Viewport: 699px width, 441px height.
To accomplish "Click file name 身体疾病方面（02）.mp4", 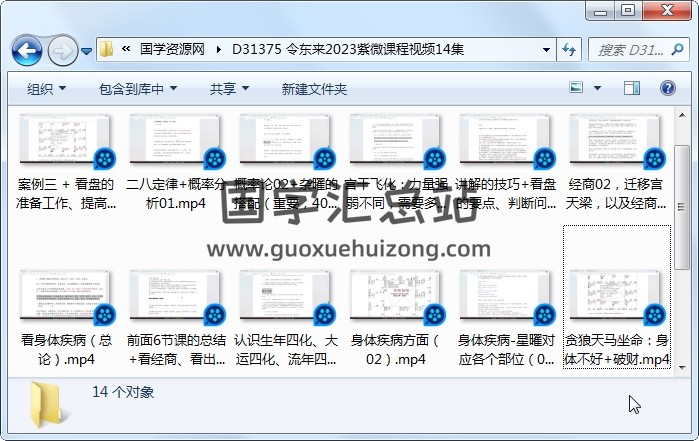I will tap(395, 350).
